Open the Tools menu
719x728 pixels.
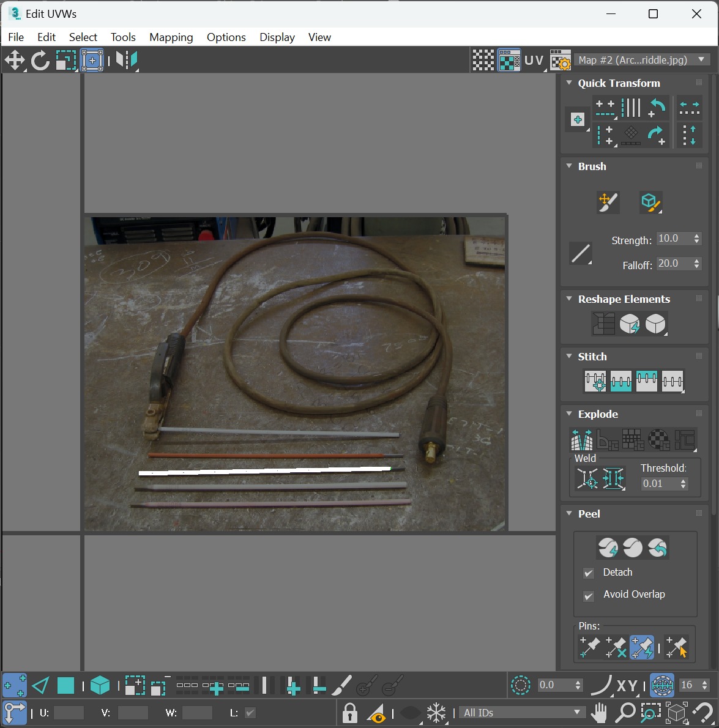click(x=123, y=37)
